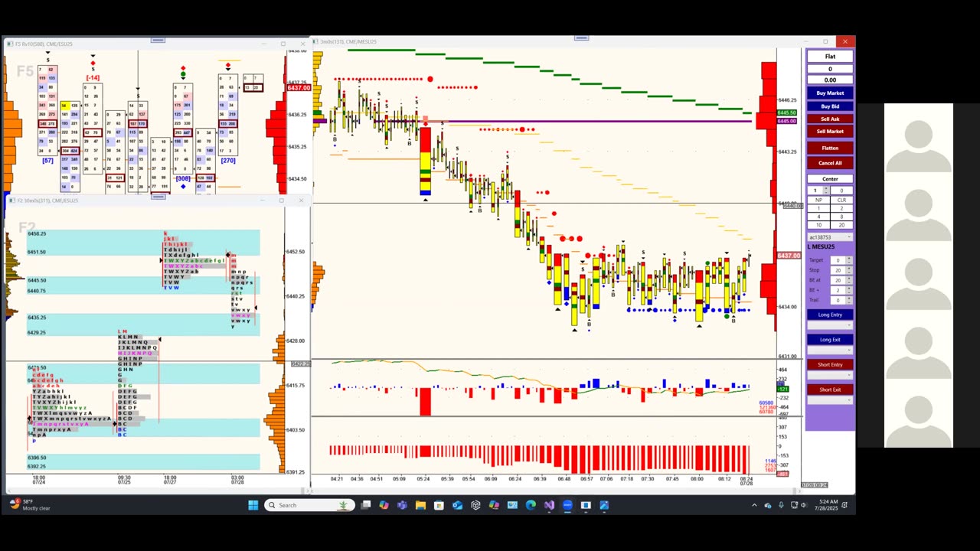The height and width of the screenshot is (551, 980).
Task: Click the Buy Market button
Action: 830,93
